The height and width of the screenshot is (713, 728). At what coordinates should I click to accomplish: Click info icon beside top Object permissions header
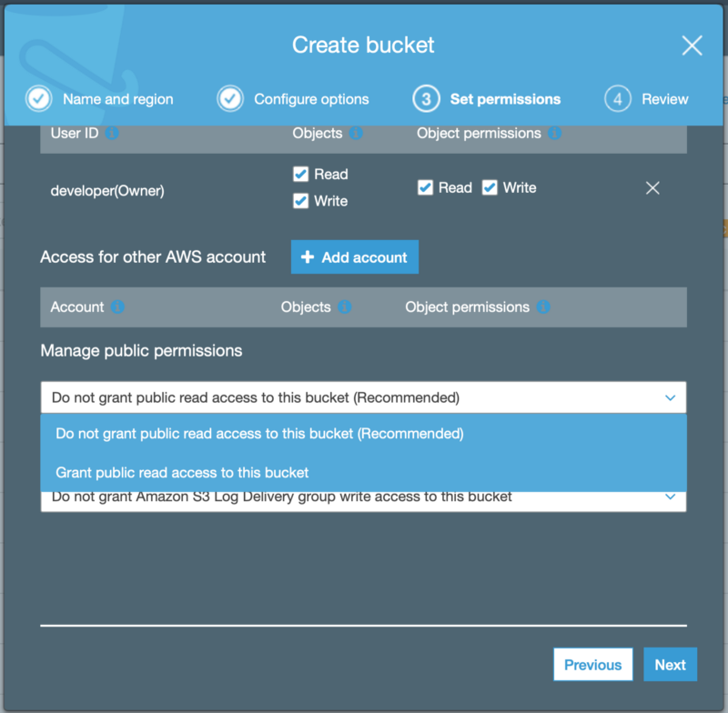(555, 134)
